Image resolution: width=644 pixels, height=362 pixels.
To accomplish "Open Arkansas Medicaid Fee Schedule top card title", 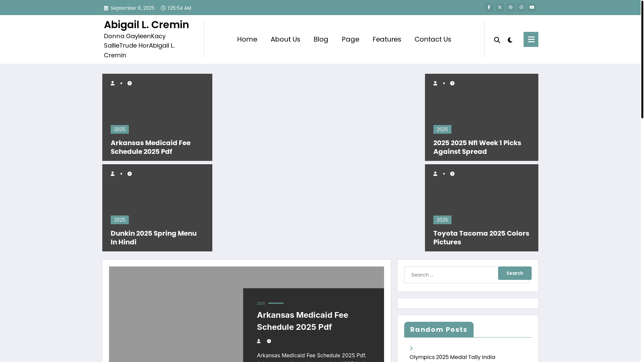I will coord(151,147).
